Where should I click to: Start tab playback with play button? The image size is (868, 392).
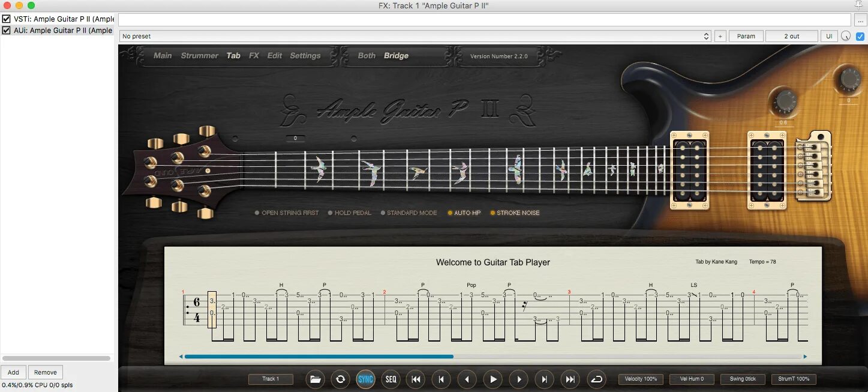pyautogui.click(x=493, y=379)
